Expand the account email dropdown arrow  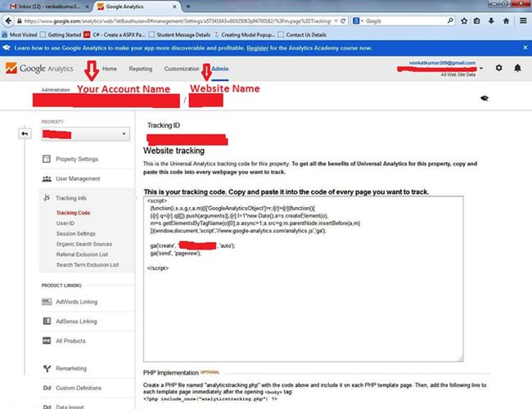[480, 69]
